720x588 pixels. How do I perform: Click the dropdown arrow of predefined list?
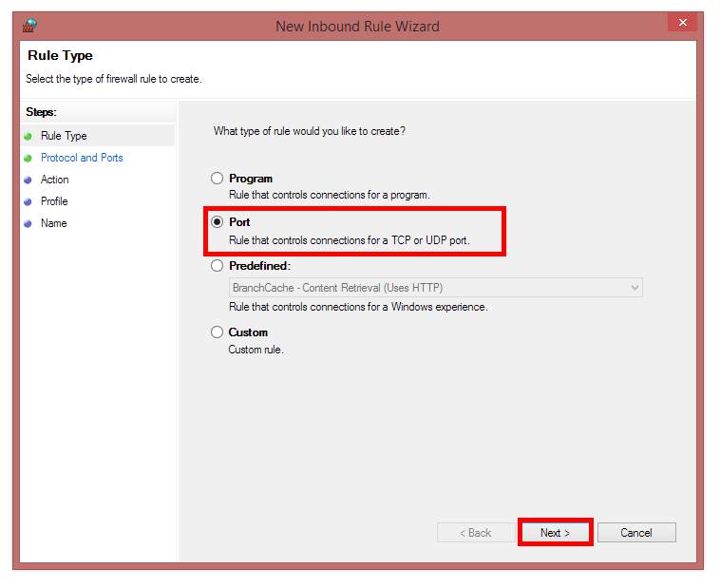click(635, 288)
